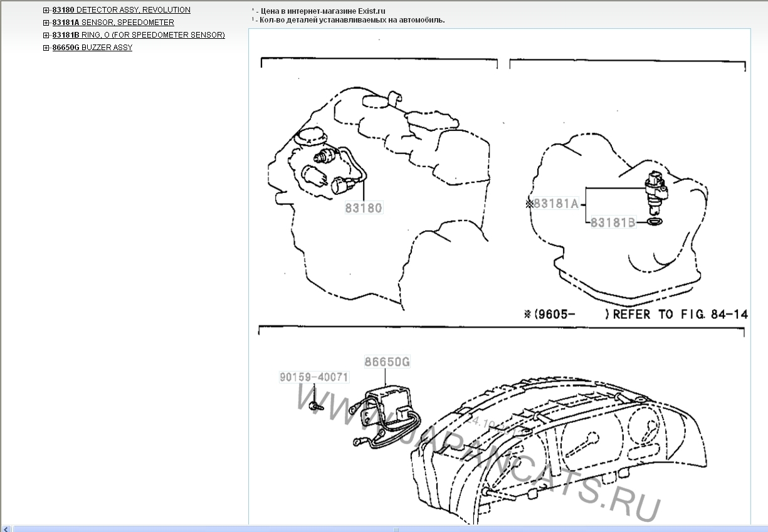Image resolution: width=768 pixels, height=532 pixels.
Task: Click the O-ring drawing below the sensor
Action: 654,222
